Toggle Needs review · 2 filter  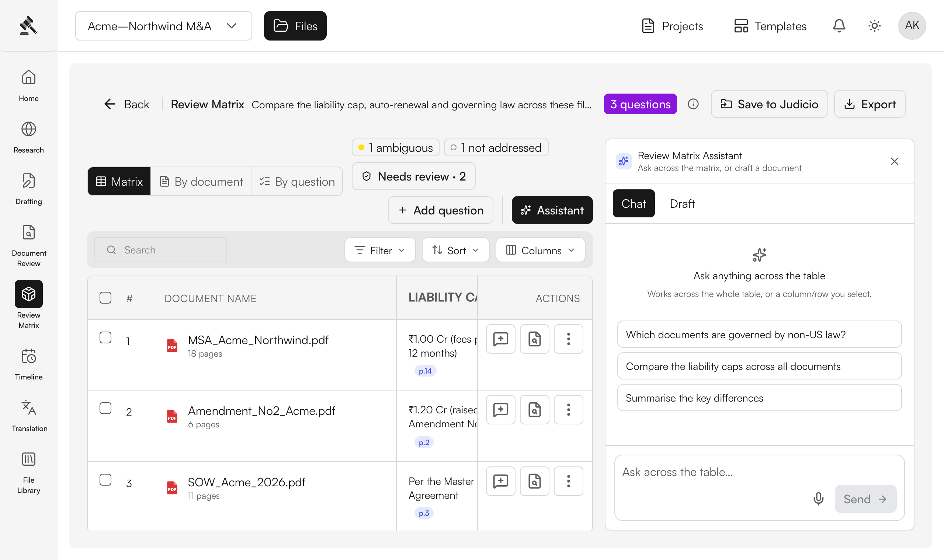(413, 176)
